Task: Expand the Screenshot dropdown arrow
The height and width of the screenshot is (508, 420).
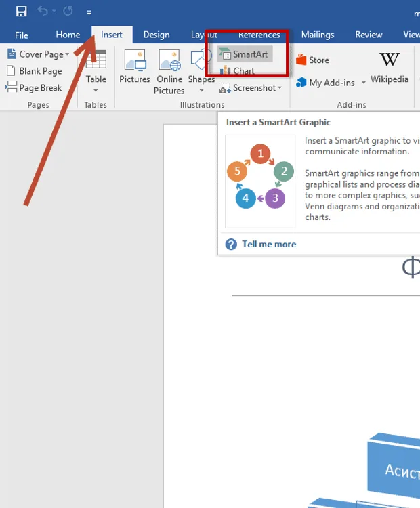Action: click(x=280, y=87)
